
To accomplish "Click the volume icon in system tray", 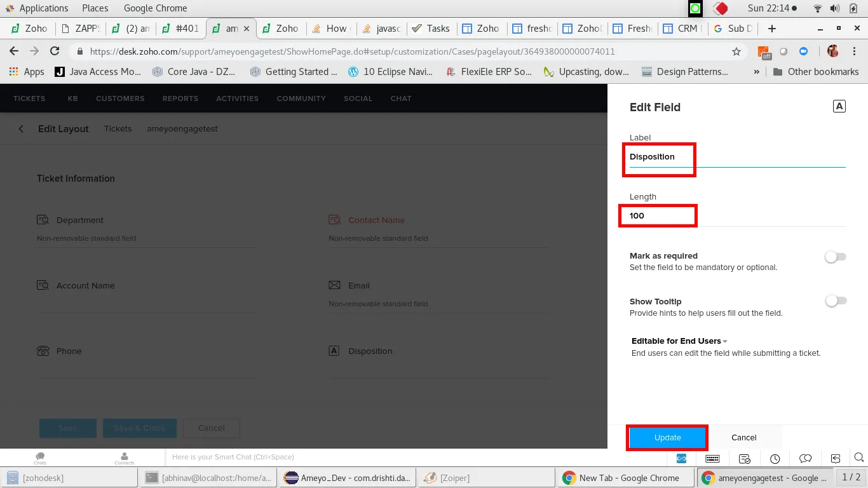I will pos(835,8).
